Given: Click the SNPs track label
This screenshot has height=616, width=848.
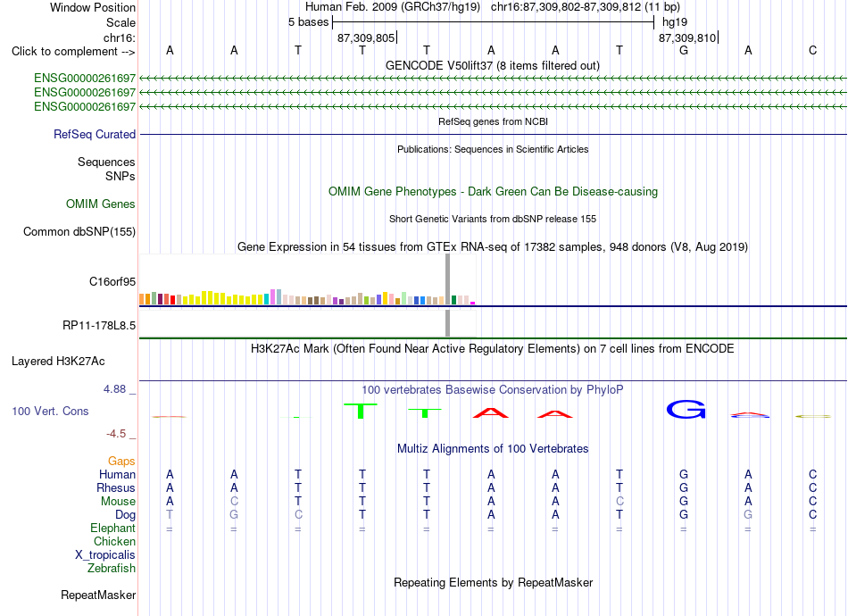Looking at the screenshot, I should tap(121, 176).
